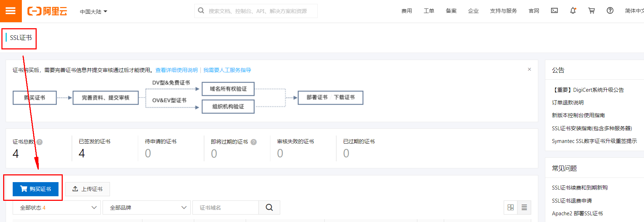Open the shopping cart icon

(x=591, y=11)
